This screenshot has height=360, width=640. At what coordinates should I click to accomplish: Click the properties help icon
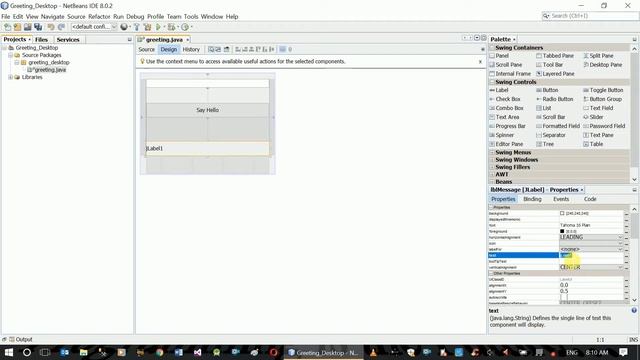[x=634, y=311]
